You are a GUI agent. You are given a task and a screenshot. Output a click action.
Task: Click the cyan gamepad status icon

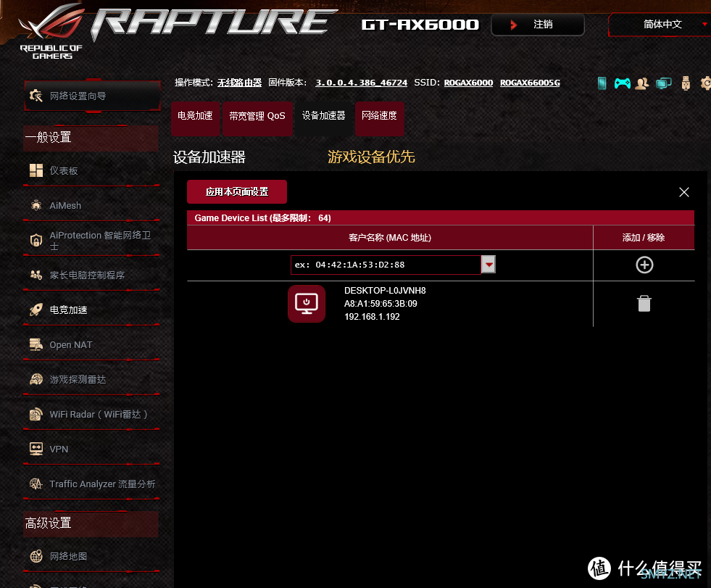622,83
